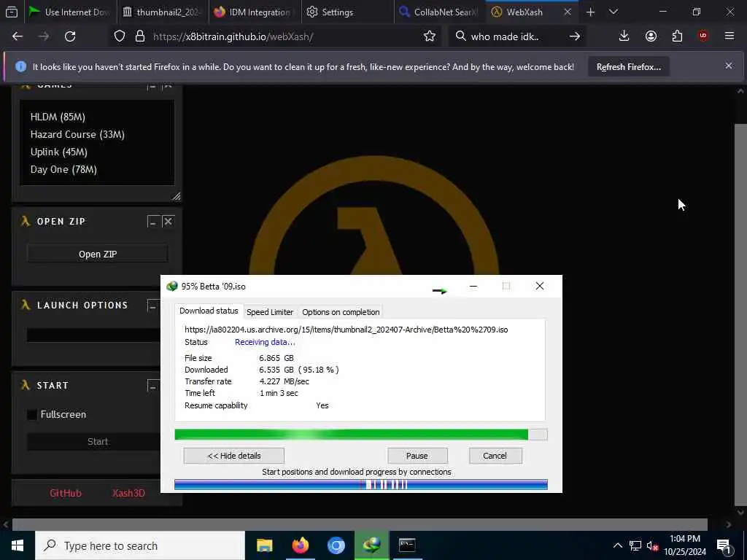Screen dimensions: 747x560
Task: Click Refresh Firefox button
Action: tap(628, 66)
